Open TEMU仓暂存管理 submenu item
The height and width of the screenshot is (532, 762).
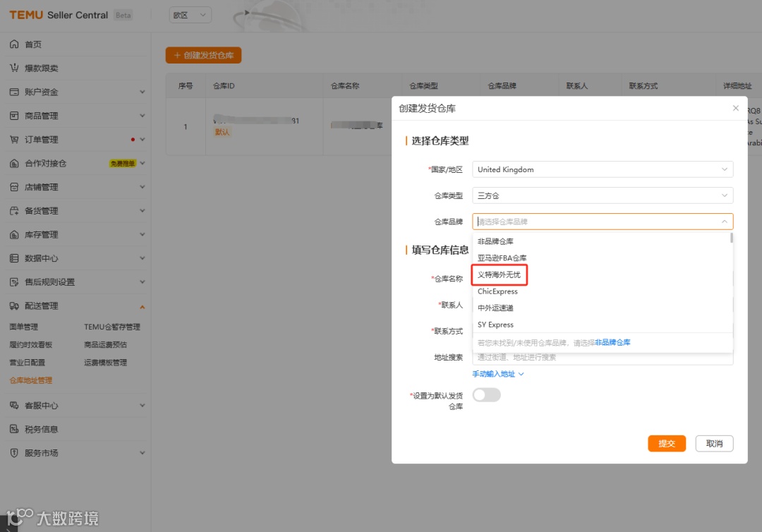(111, 327)
